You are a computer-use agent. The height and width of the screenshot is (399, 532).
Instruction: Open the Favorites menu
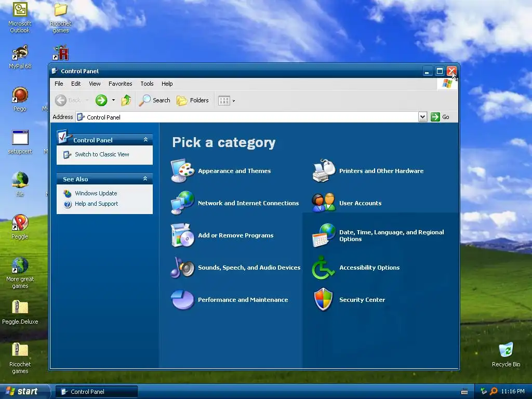[x=121, y=84]
